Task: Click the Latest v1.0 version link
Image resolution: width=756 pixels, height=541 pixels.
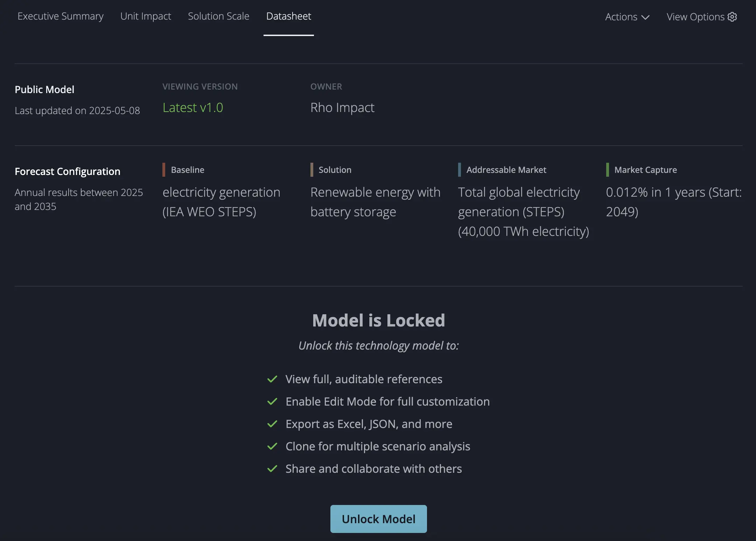Action: [x=193, y=107]
